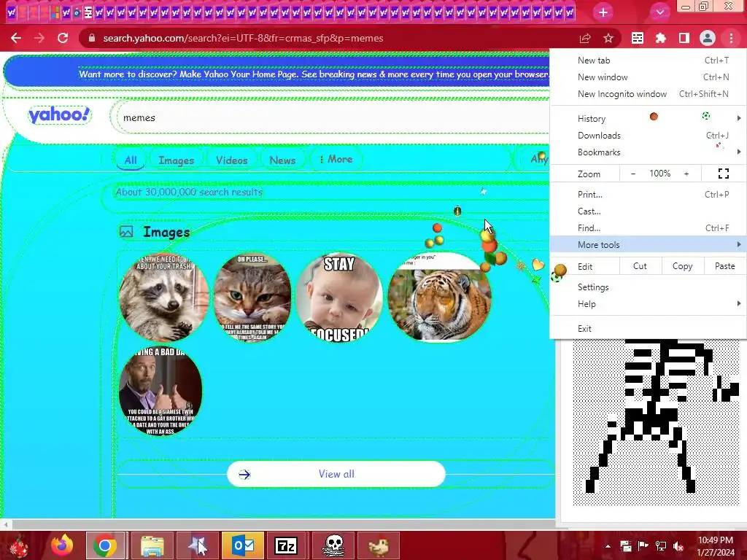
Task: Click the forward navigation arrow
Action: pos(39,38)
